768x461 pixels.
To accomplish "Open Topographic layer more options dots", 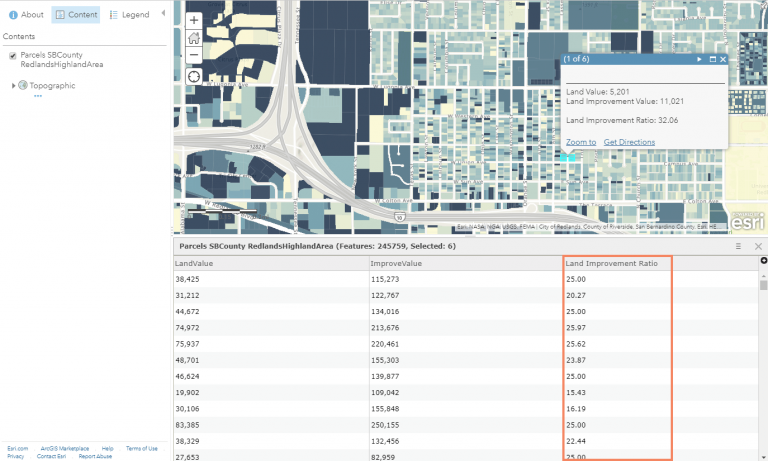I will (38, 96).
